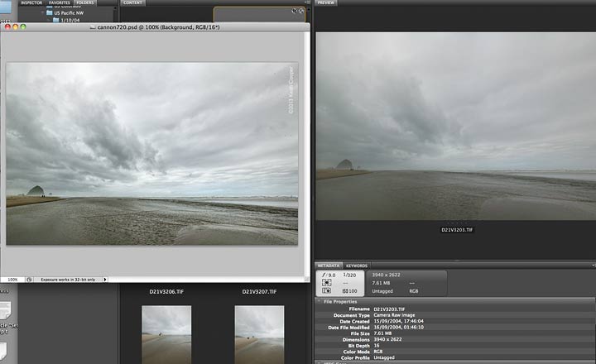Click the cannon720.psd image canvas

coord(152,154)
